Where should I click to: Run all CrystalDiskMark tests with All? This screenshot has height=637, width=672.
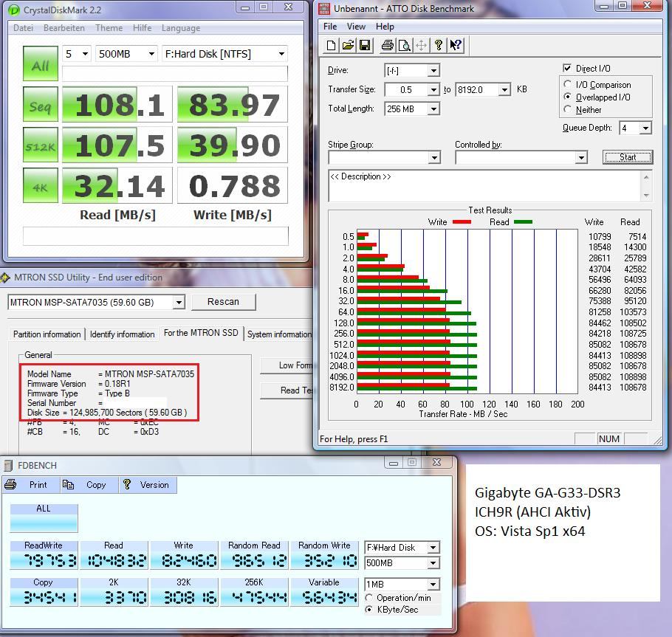click(41, 63)
